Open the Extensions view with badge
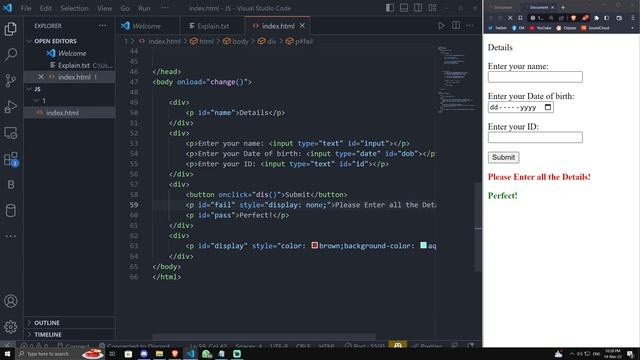Viewport: 640px width, 360px height. pyautogui.click(x=11, y=159)
